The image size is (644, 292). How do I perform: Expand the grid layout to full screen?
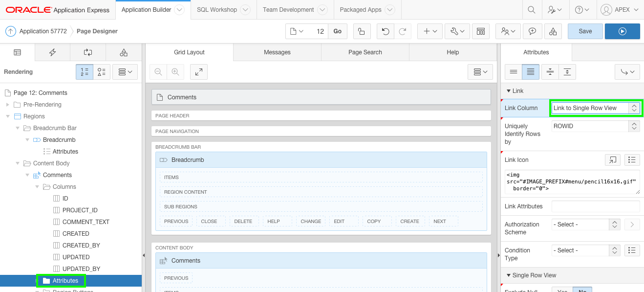(199, 72)
